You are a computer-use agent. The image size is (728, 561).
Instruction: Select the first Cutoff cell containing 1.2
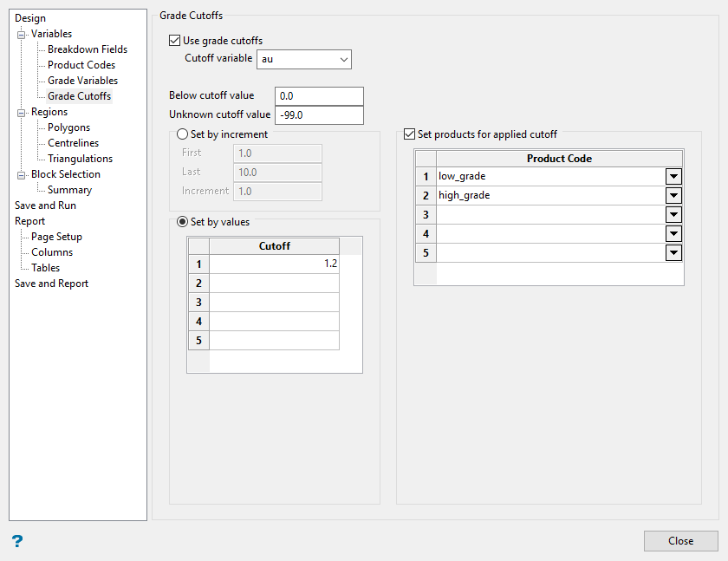[x=274, y=264]
